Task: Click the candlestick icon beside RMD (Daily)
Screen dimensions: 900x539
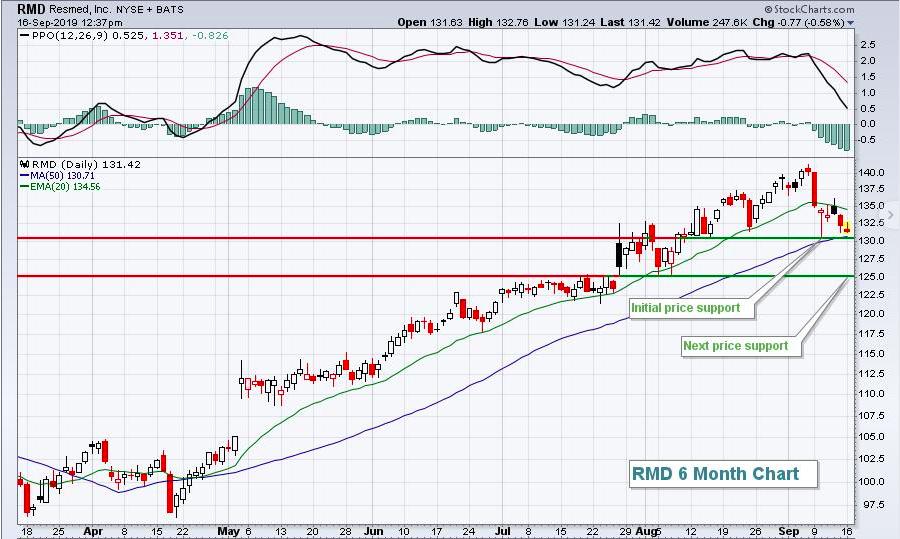Action: point(24,164)
